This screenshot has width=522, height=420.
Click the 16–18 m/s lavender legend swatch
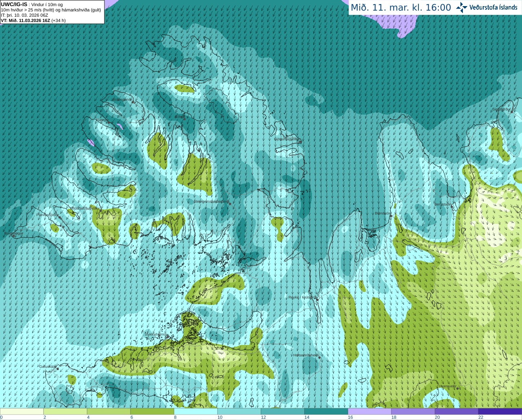(369, 411)
